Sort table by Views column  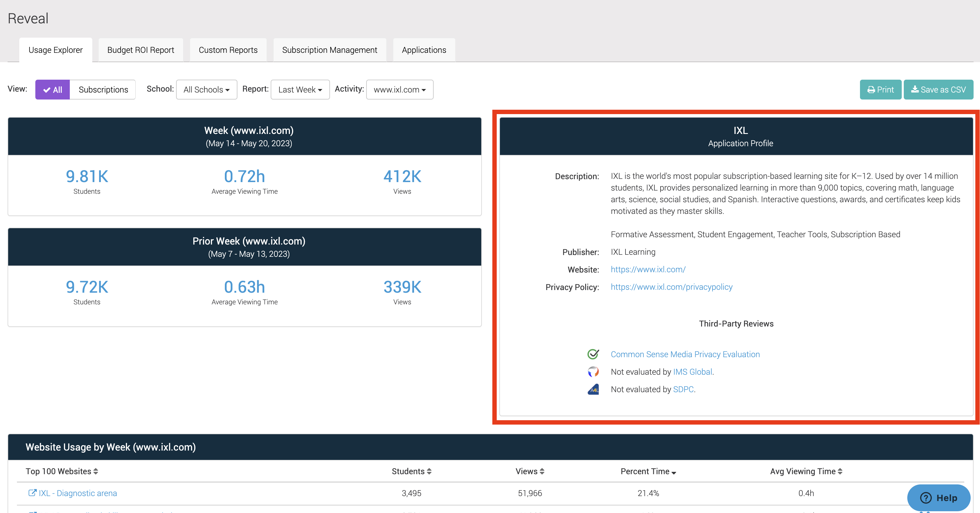530,472
